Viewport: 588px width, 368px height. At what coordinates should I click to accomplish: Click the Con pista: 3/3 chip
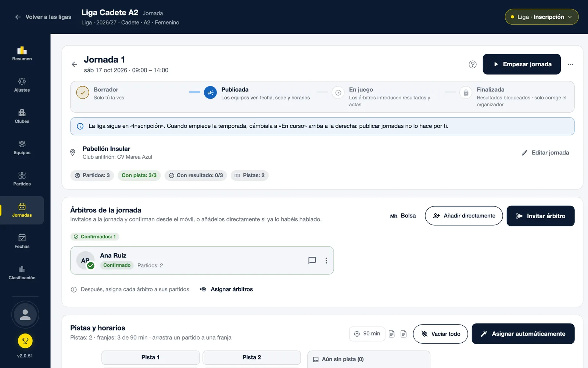coord(139,176)
